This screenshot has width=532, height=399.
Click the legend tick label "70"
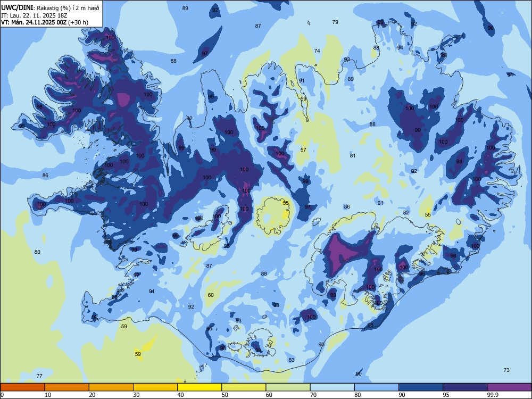click(313, 395)
